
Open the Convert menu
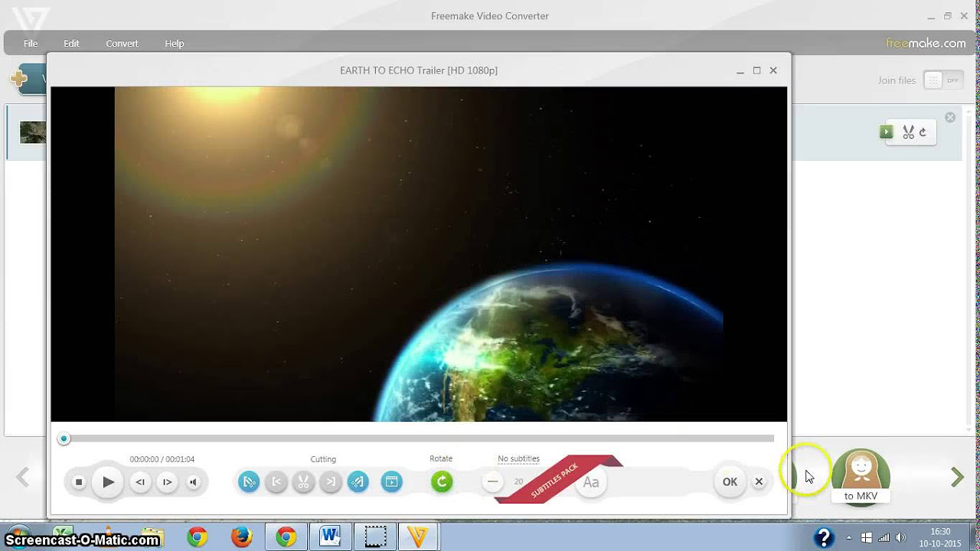coord(122,44)
